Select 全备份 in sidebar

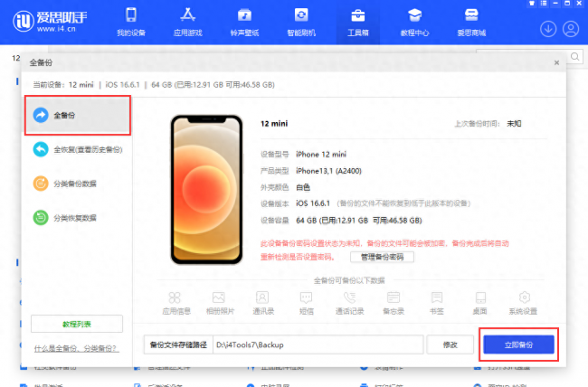coord(78,115)
